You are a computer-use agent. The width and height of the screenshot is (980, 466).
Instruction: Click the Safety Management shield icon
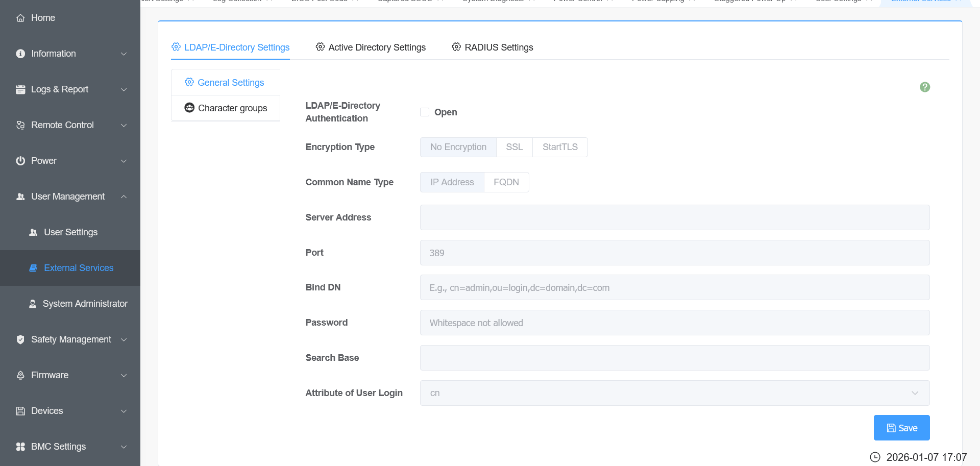20,339
